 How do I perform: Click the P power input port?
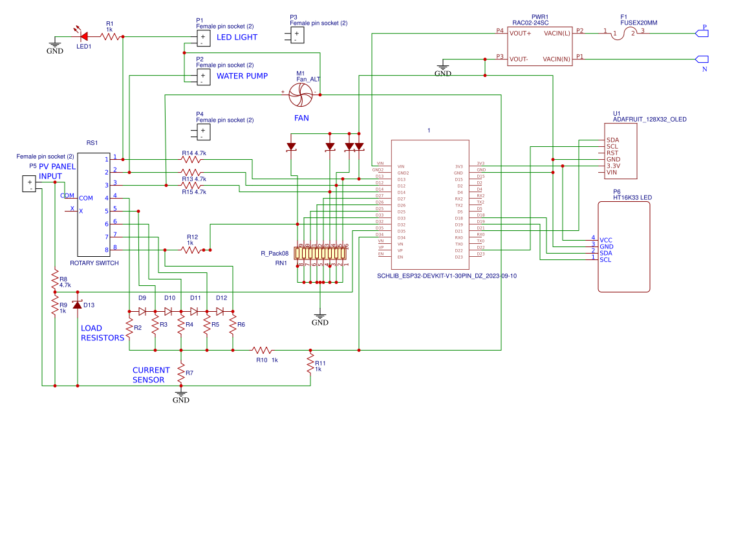point(702,32)
